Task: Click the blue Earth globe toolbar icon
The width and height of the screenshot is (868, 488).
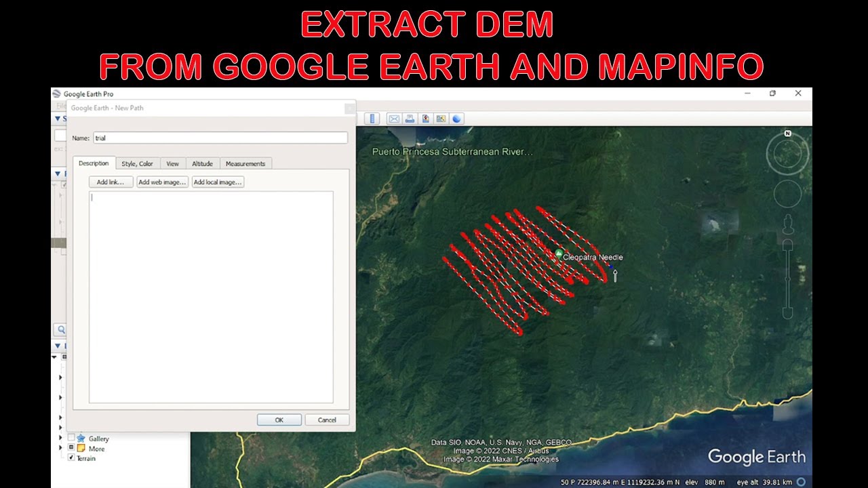Action: pyautogui.click(x=457, y=119)
